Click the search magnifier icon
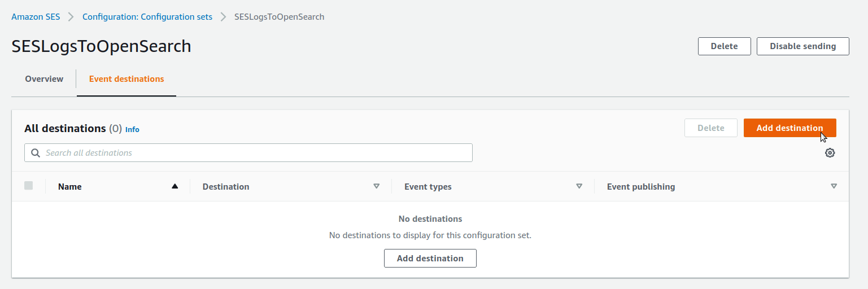The width and height of the screenshot is (868, 289). (x=36, y=153)
